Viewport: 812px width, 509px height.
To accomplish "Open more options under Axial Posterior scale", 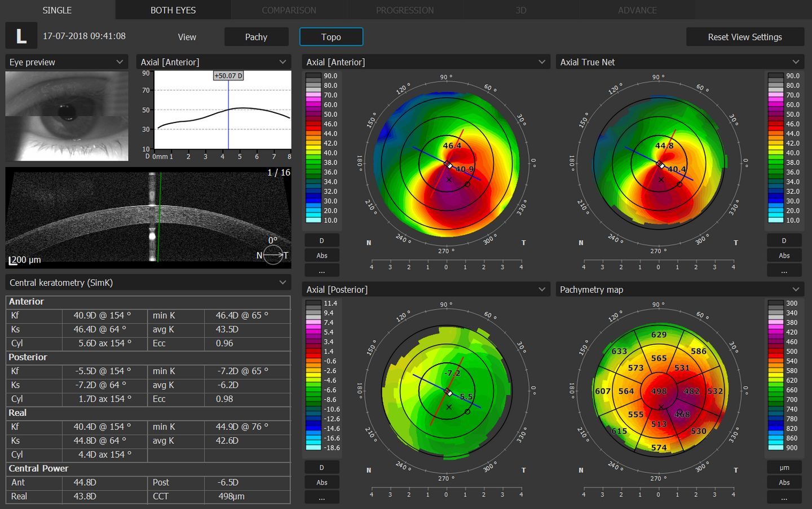I will pos(321,498).
